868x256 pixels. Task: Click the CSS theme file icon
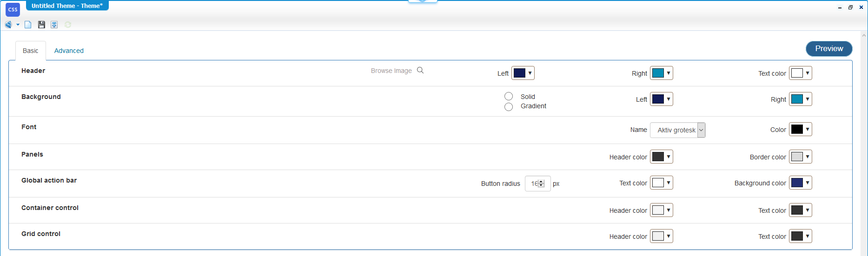(x=13, y=9)
